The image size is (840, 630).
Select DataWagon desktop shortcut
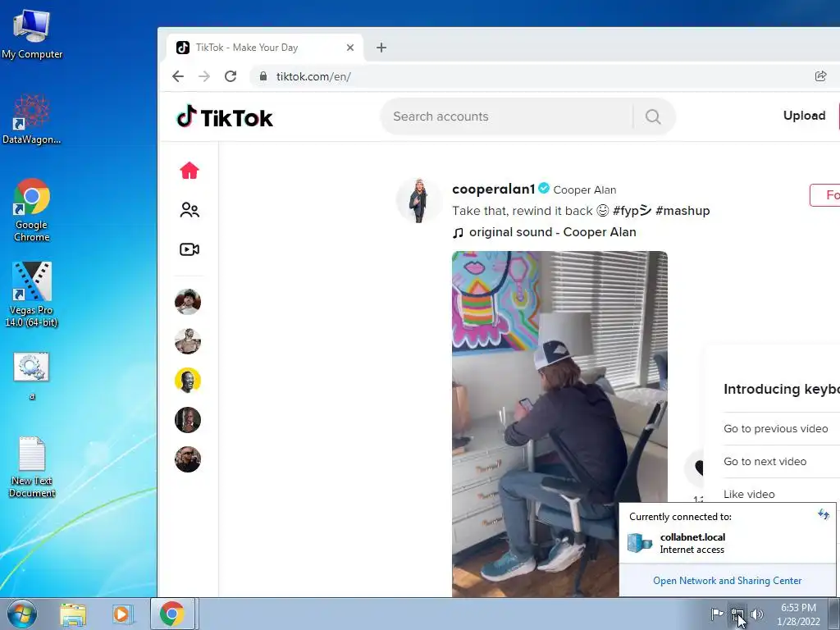pyautogui.click(x=32, y=119)
